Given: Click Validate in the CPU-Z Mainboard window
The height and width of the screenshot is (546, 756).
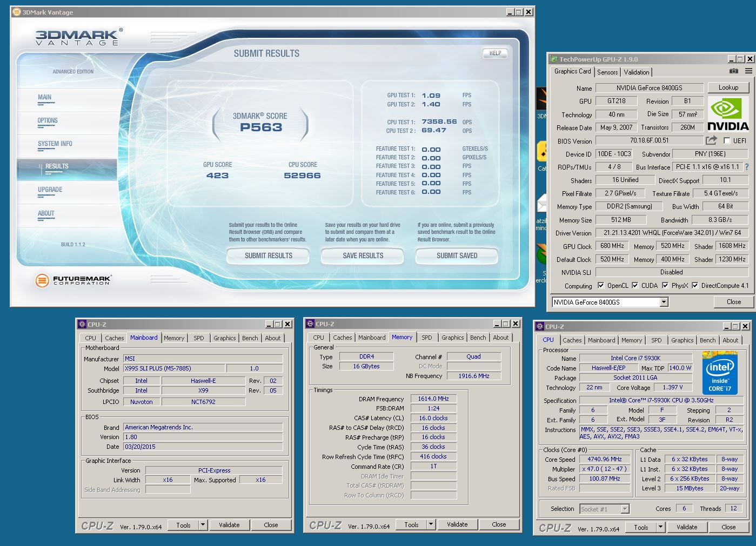Looking at the screenshot, I should click(x=229, y=524).
